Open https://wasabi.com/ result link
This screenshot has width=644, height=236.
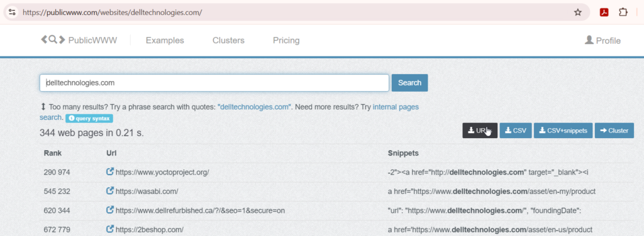(x=147, y=191)
